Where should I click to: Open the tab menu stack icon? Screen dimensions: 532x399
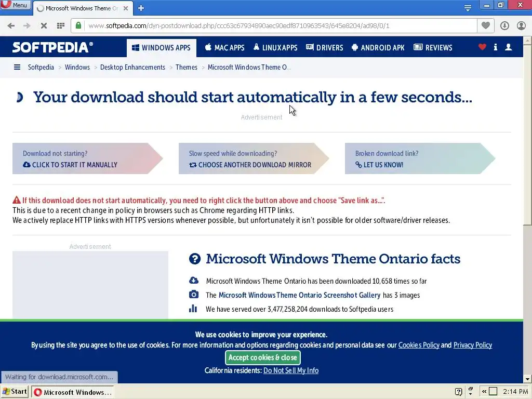[x=468, y=8]
